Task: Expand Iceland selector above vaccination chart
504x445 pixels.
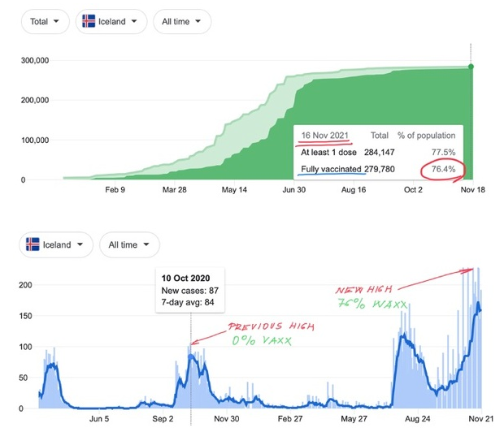Action: pyautogui.click(x=111, y=22)
